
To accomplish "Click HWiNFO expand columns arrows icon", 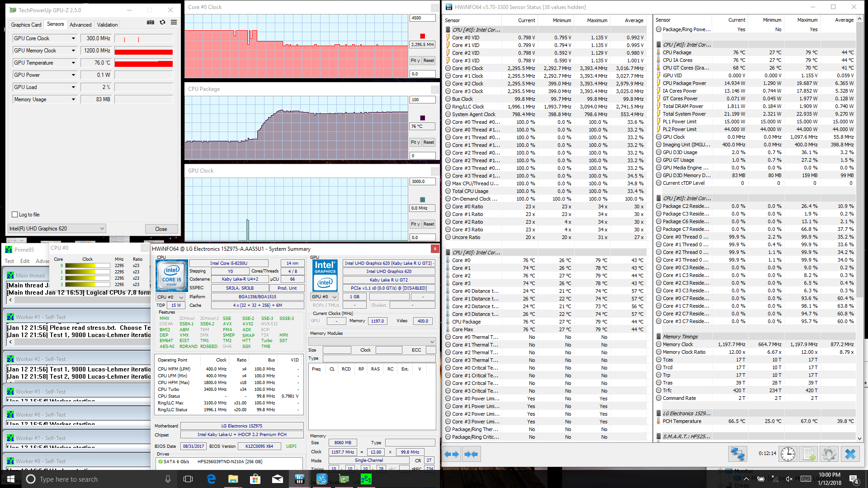I will 451,454.
